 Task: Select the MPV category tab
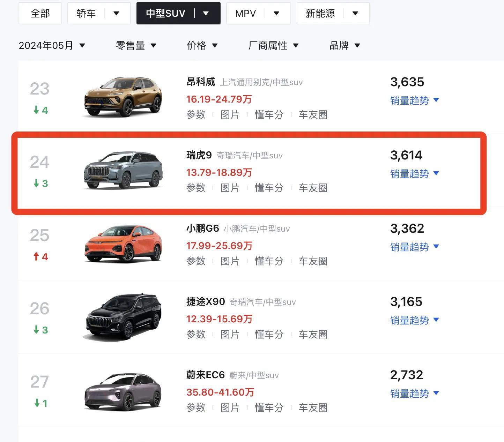(245, 13)
